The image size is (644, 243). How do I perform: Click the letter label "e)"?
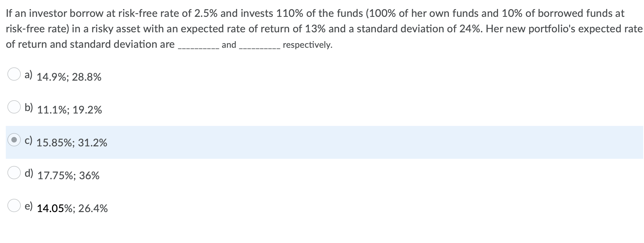(29, 206)
